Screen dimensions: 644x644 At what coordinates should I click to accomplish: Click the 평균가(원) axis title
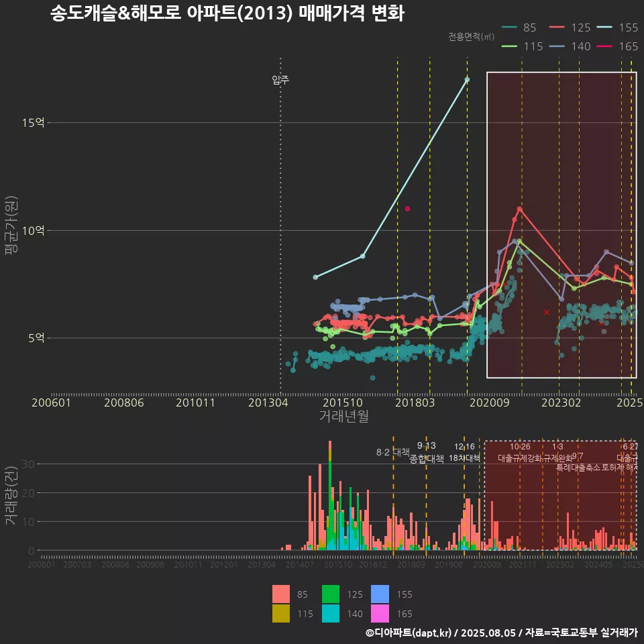coord(11,225)
